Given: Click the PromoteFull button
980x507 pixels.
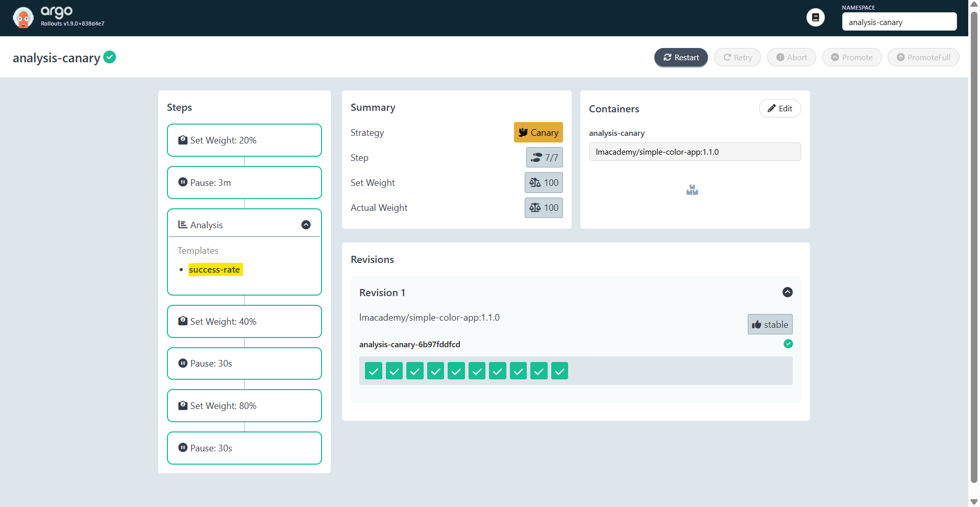Looking at the screenshot, I should coord(923,57).
